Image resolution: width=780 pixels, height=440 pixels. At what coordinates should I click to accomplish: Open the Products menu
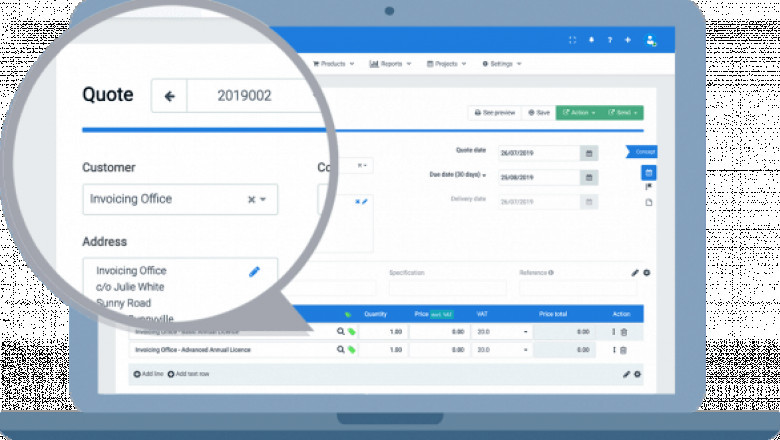pyautogui.click(x=333, y=64)
